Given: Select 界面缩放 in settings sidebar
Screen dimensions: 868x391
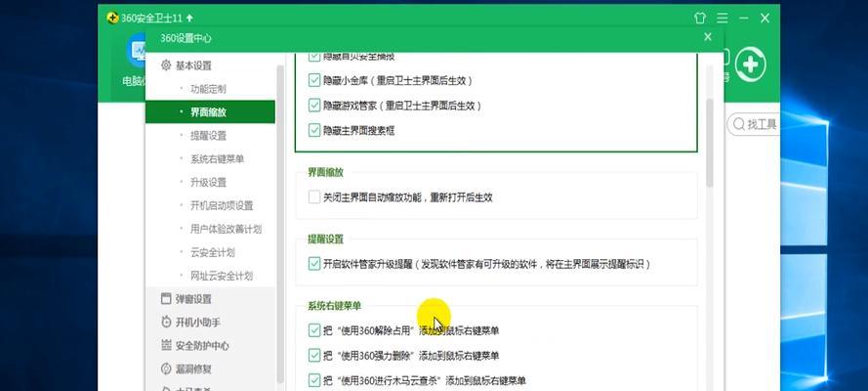Looking at the screenshot, I should [x=210, y=111].
